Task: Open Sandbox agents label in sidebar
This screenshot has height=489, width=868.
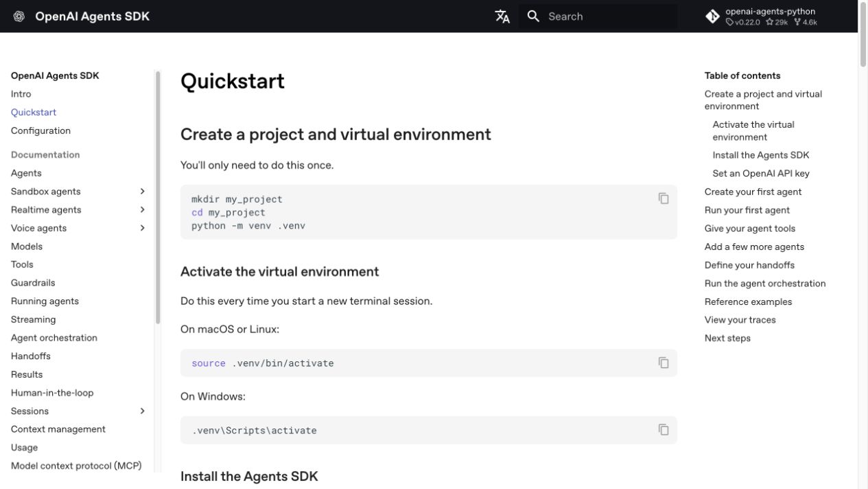Action: [x=45, y=192]
